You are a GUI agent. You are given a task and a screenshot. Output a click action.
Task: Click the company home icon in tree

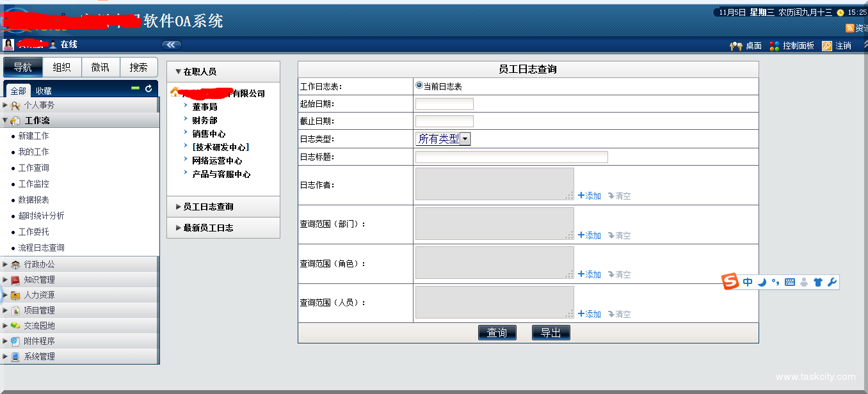pyautogui.click(x=175, y=92)
